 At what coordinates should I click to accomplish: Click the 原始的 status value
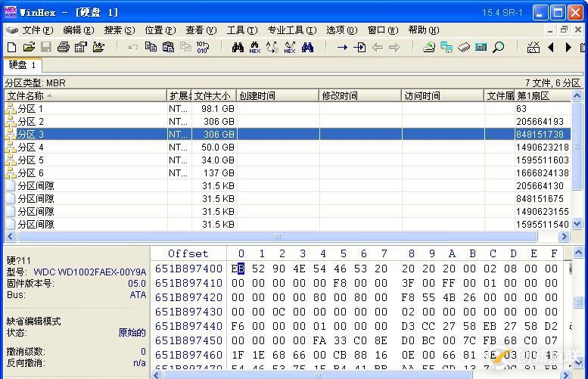point(132,333)
